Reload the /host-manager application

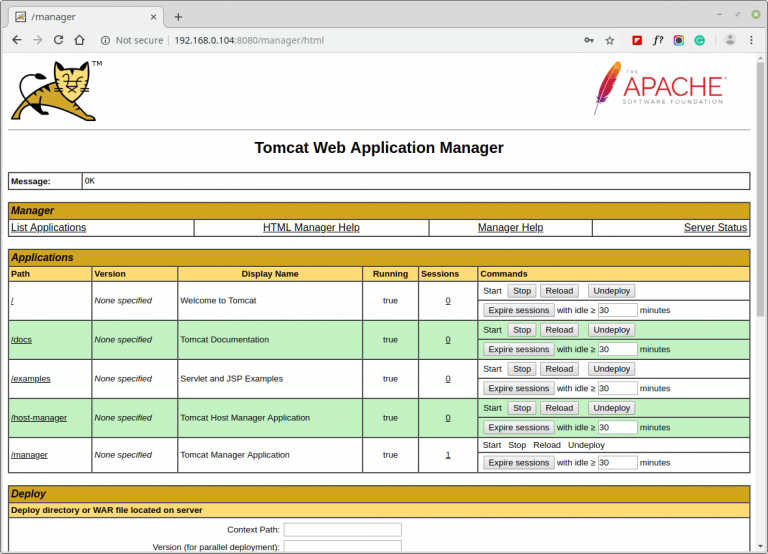click(559, 408)
